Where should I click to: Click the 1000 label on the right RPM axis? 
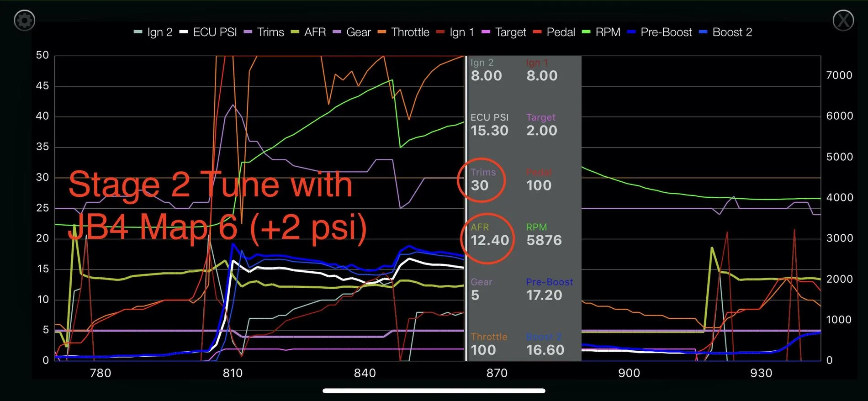click(840, 320)
